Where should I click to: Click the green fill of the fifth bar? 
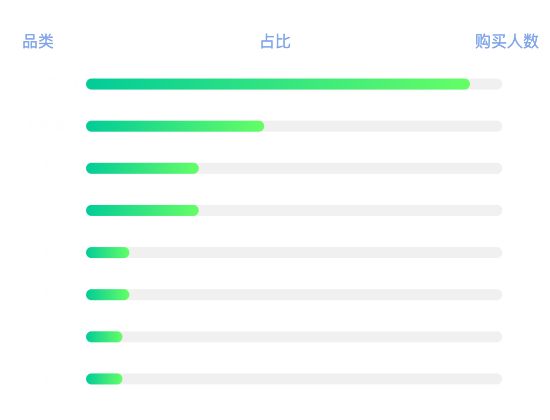coord(108,253)
